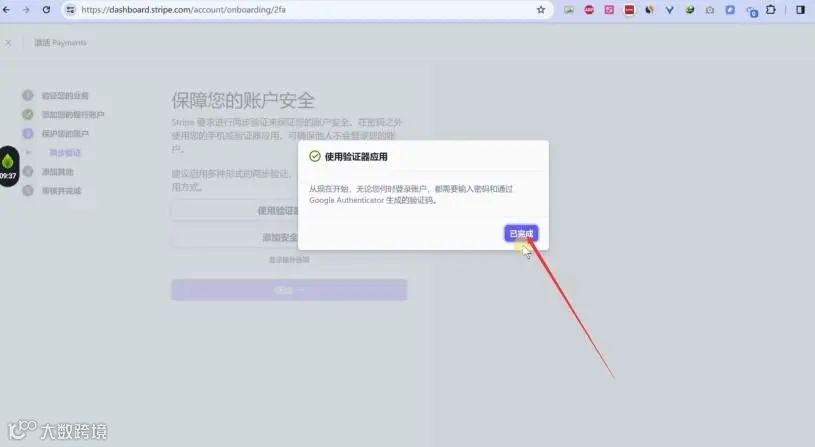Click the blue note extension icon
The height and width of the screenshot is (447, 815).
pyautogui.click(x=730, y=10)
